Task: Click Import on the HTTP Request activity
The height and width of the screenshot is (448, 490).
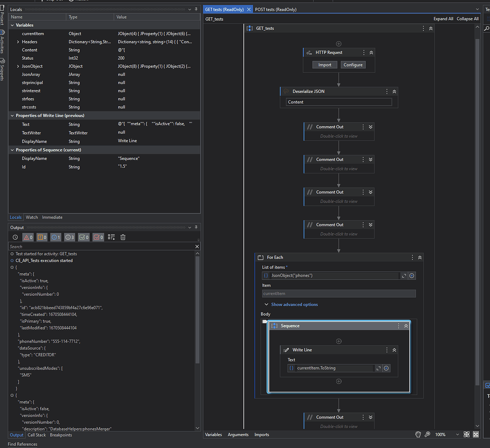Action: [324, 64]
